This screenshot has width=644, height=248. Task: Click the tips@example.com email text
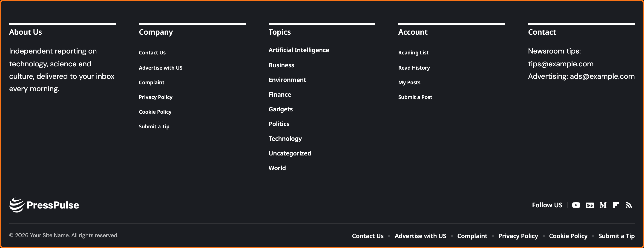[x=561, y=64]
